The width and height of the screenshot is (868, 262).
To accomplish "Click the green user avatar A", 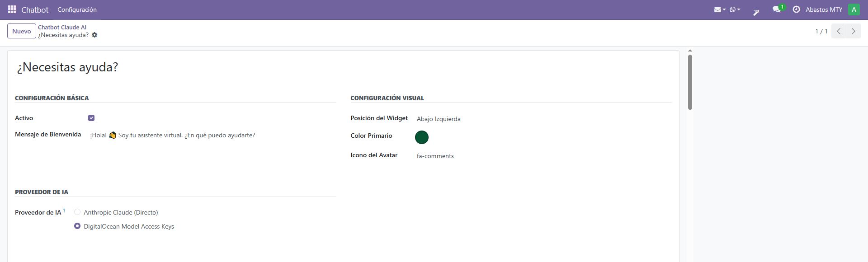I will click(854, 9).
